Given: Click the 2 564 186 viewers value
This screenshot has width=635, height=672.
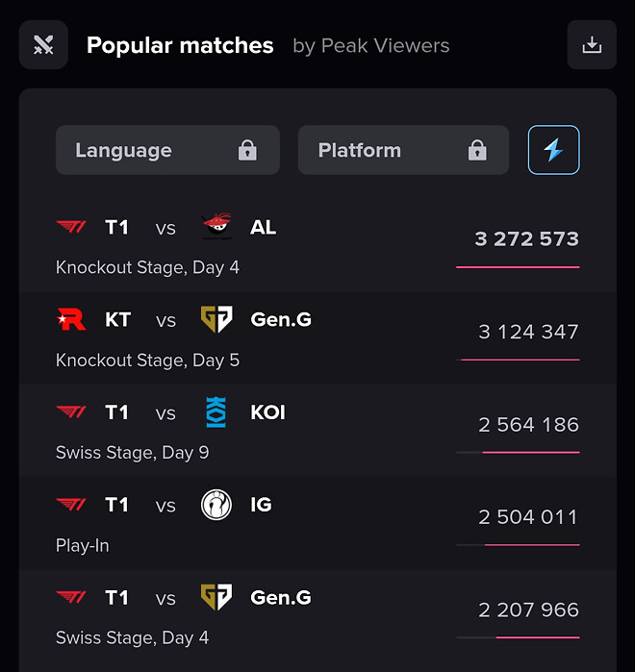Looking at the screenshot, I should coord(528,425).
